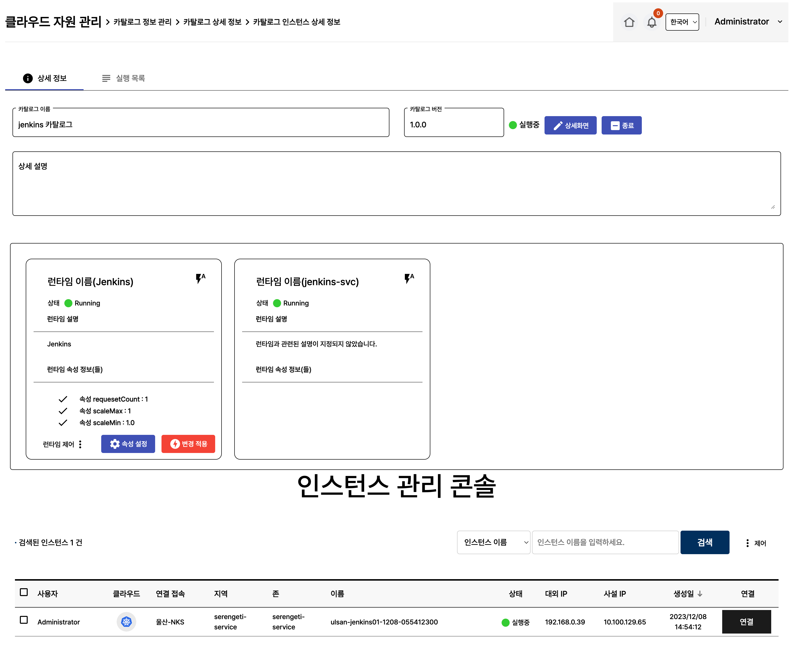Click the home icon in header
Image resolution: width=794 pixels, height=672 pixels.
pos(629,22)
